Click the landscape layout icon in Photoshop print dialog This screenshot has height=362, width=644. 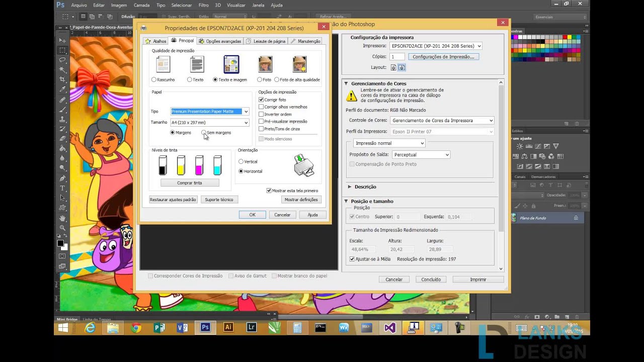pyautogui.click(x=401, y=67)
